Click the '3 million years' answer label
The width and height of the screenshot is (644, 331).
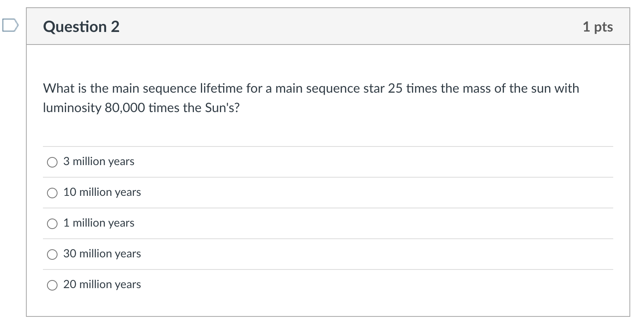[99, 161]
